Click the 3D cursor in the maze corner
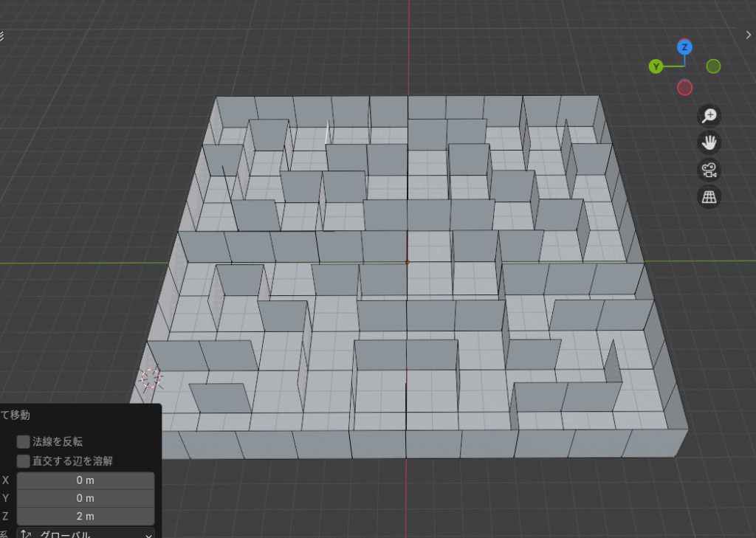 pyautogui.click(x=151, y=378)
